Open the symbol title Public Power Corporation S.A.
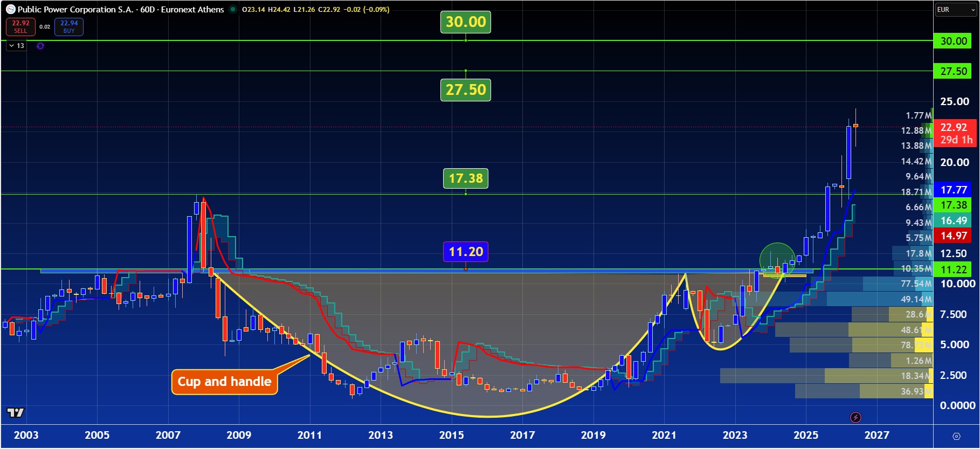Screen dimensions: 980x449 coord(75,9)
